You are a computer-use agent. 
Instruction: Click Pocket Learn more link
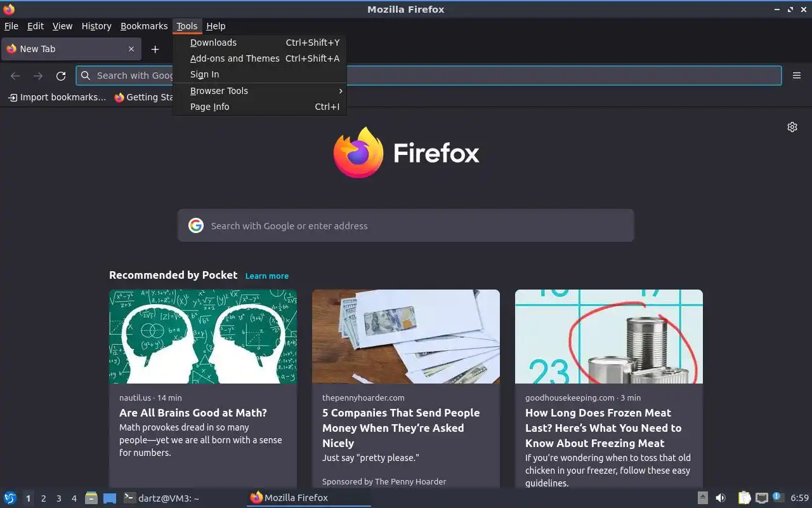click(x=267, y=276)
